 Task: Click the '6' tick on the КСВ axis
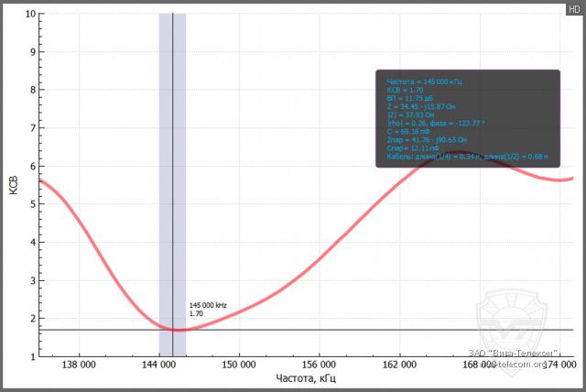(x=33, y=167)
